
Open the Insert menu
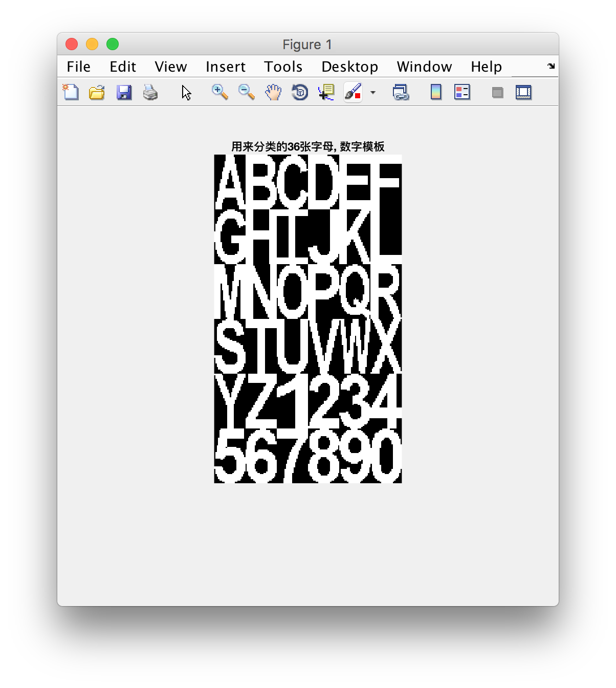[x=225, y=67]
